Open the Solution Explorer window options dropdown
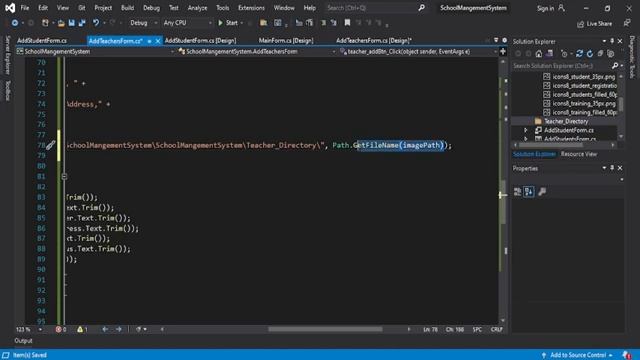 604,41
